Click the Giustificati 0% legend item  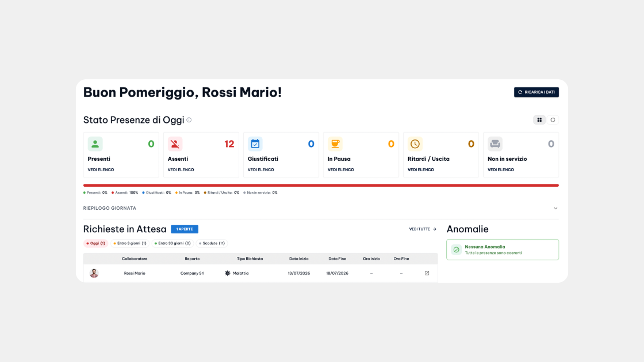click(x=156, y=192)
